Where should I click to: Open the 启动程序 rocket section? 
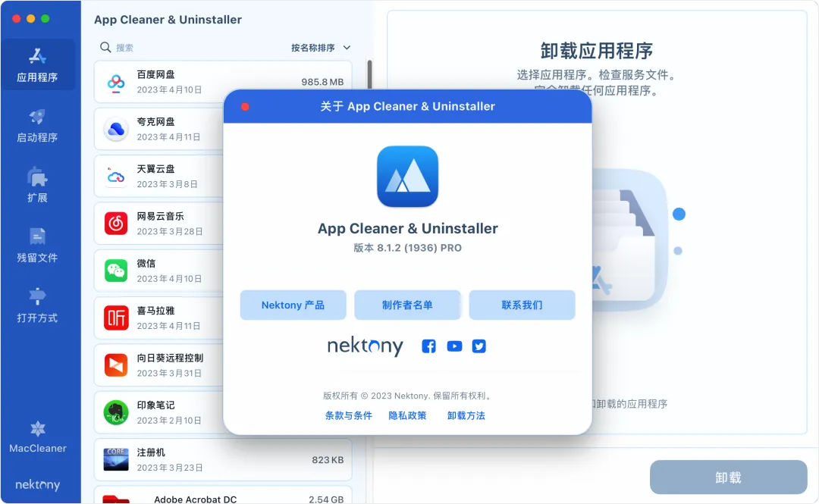(x=38, y=125)
